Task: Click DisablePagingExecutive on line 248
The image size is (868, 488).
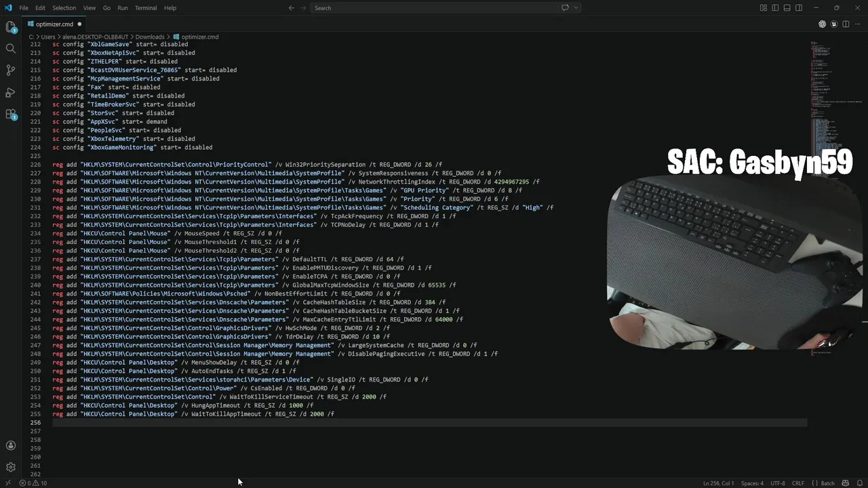Action: click(x=387, y=354)
